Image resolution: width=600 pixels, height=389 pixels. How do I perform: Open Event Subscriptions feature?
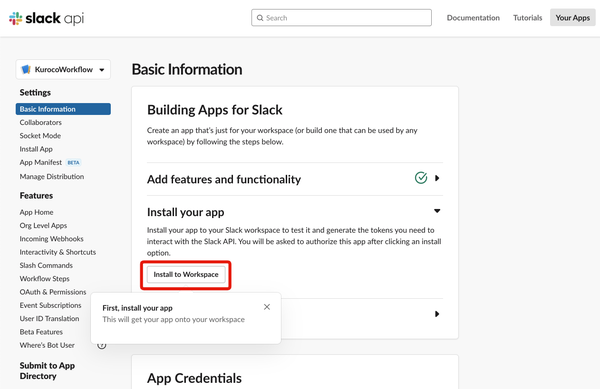(50, 305)
